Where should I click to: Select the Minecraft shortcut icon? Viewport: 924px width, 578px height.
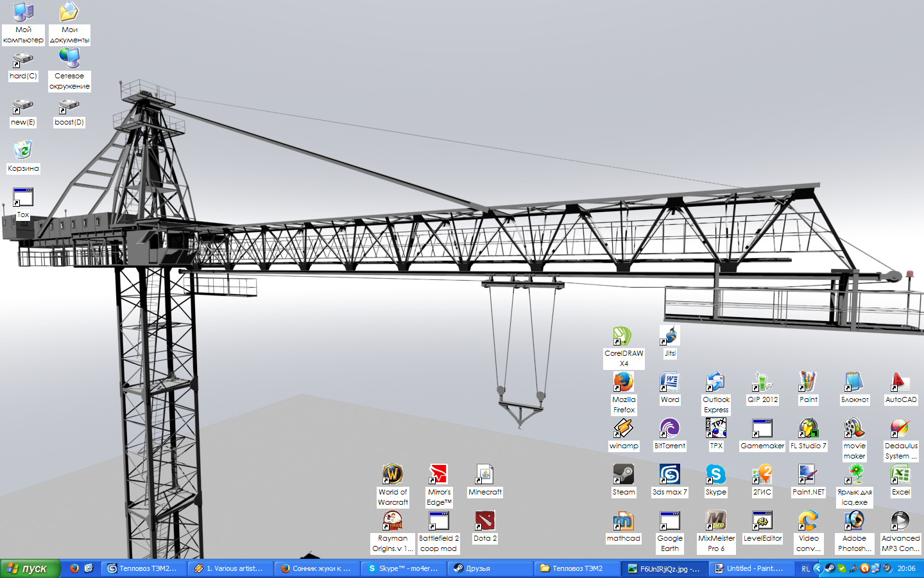click(485, 475)
